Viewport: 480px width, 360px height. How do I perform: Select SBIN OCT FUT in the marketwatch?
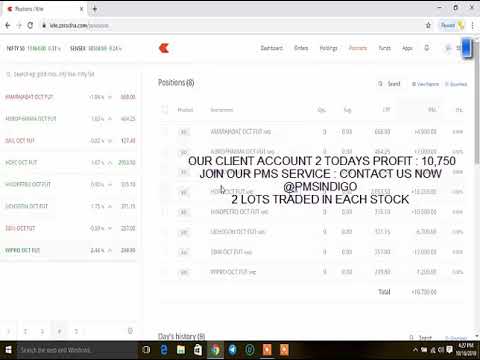click(69, 228)
